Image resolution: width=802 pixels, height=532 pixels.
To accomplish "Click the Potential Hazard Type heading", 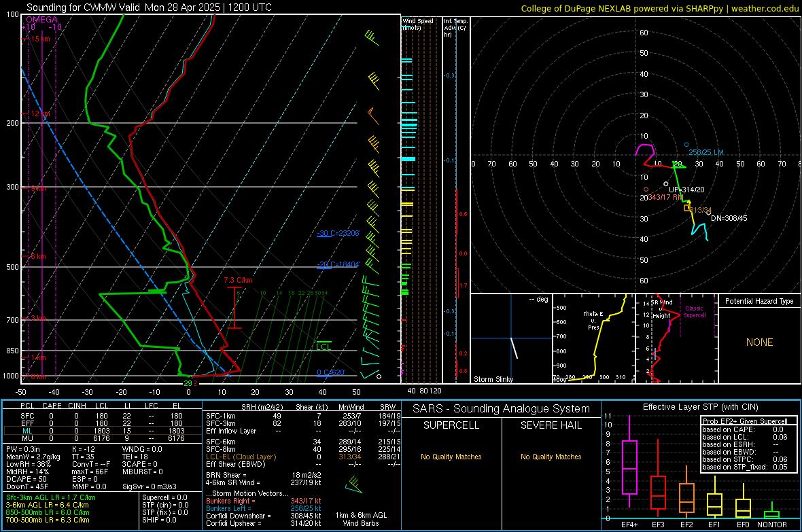I will 759,301.
